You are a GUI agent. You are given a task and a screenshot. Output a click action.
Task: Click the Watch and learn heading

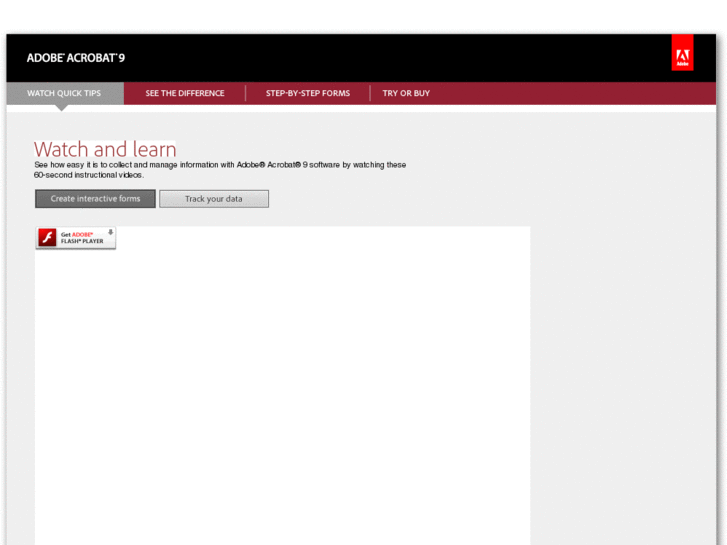105,149
